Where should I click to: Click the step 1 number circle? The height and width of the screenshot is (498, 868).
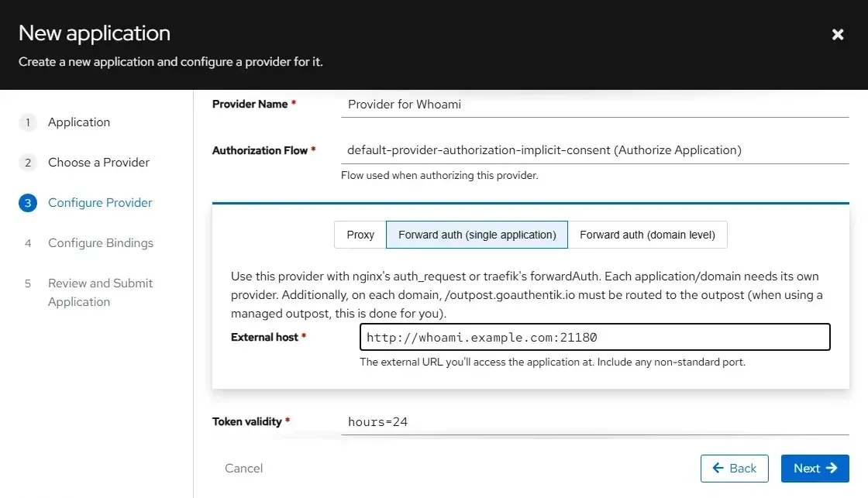28,122
